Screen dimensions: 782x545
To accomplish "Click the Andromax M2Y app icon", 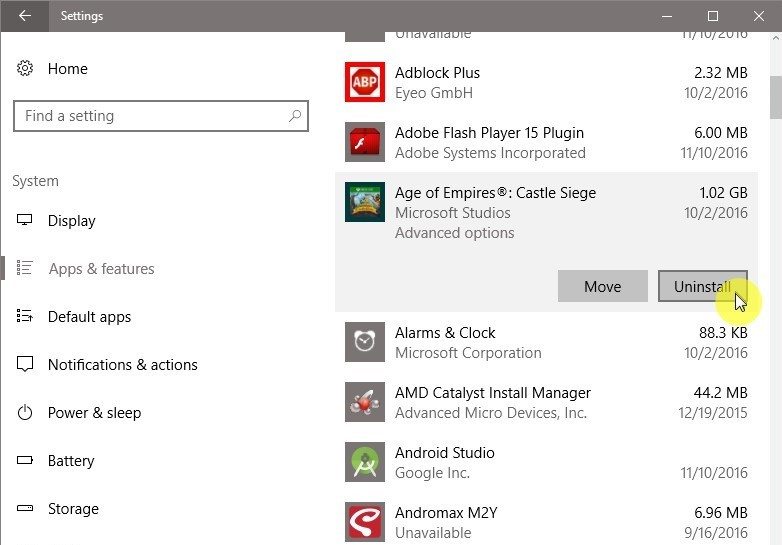I will 365,522.
